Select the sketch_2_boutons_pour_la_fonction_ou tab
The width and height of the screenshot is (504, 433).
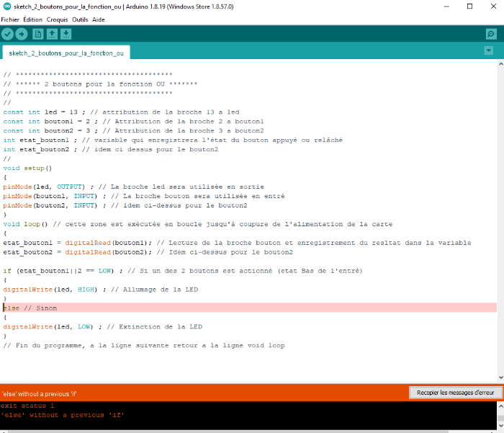(x=66, y=53)
